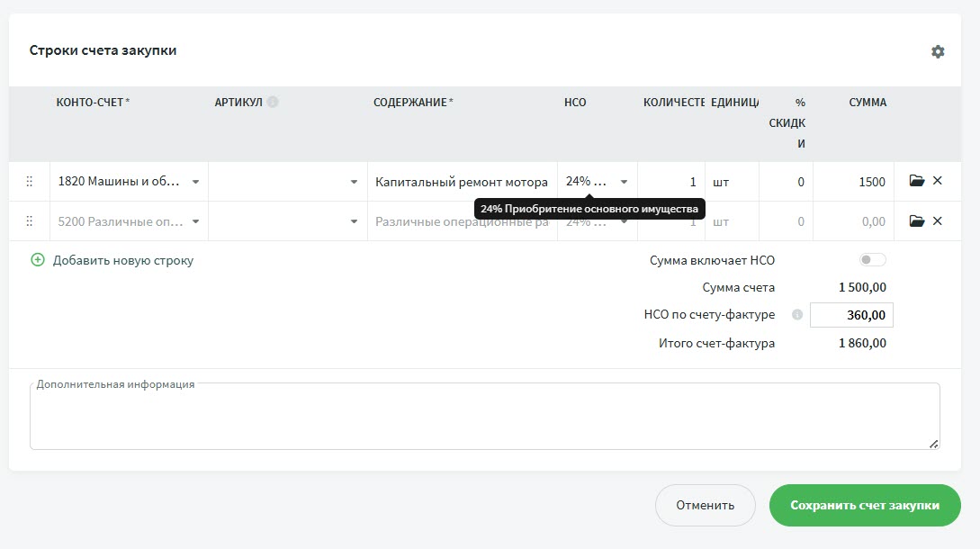
Task: Click info icon beside НСО по счету-фактуре
Action: click(x=796, y=315)
